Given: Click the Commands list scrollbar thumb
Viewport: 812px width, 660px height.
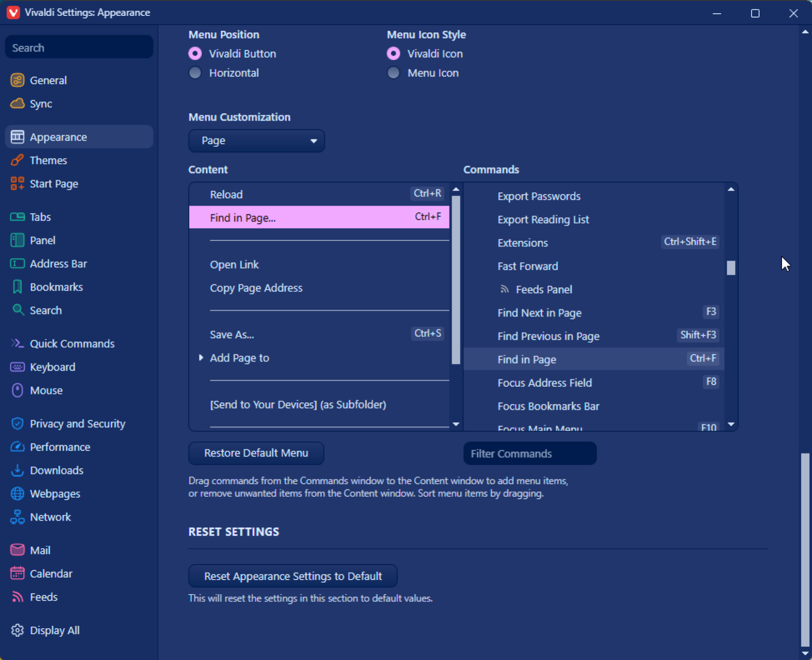Looking at the screenshot, I should [731, 268].
